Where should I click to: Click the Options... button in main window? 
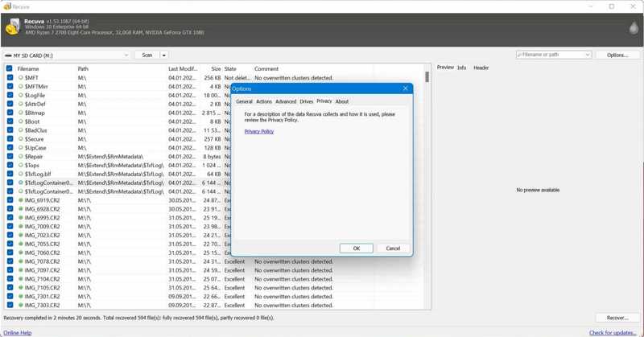point(617,55)
